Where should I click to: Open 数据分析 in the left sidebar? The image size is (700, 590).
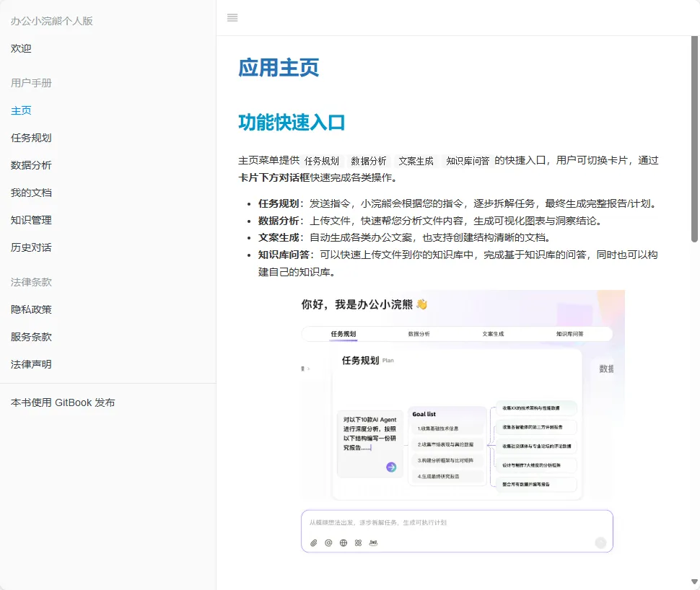click(x=31, y=165)
